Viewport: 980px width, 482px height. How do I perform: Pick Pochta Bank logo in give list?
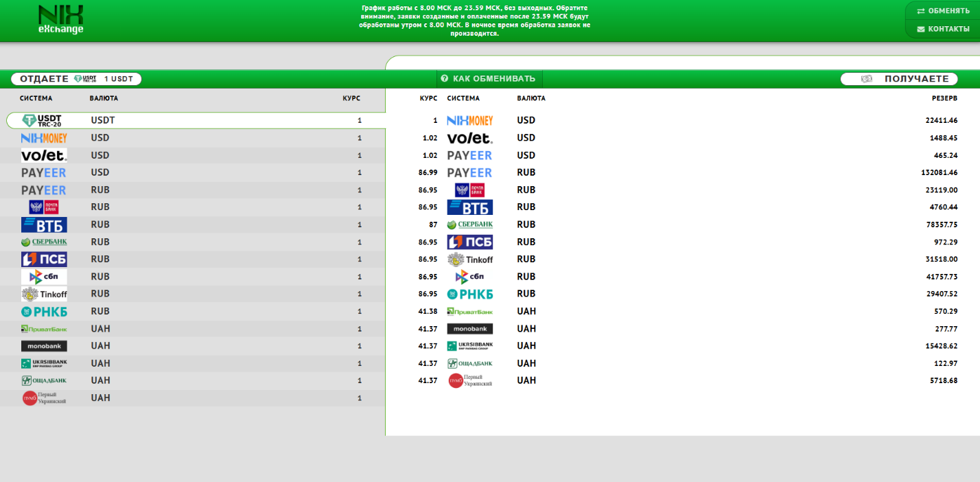point(44,207)
